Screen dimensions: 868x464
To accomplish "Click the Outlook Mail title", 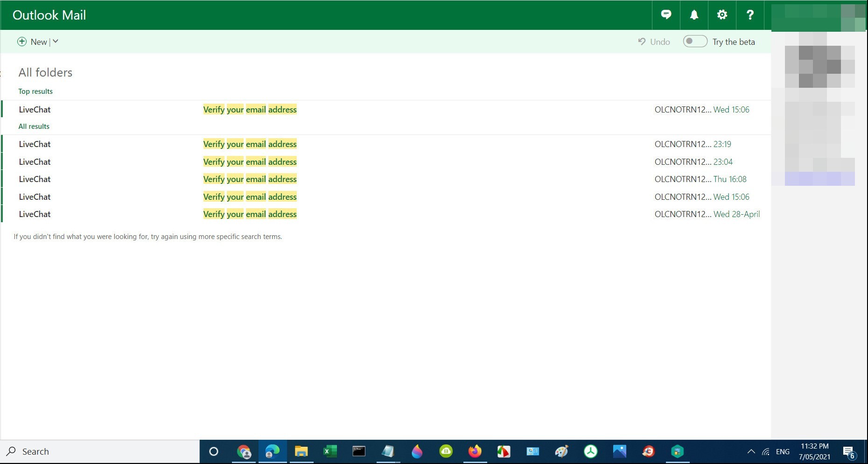I will click(49, 15).
